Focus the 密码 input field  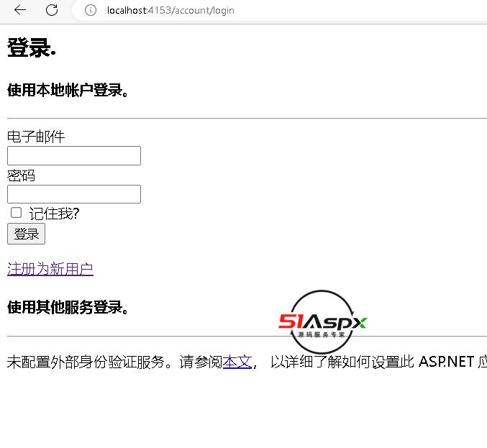click(x=73, y=194)
